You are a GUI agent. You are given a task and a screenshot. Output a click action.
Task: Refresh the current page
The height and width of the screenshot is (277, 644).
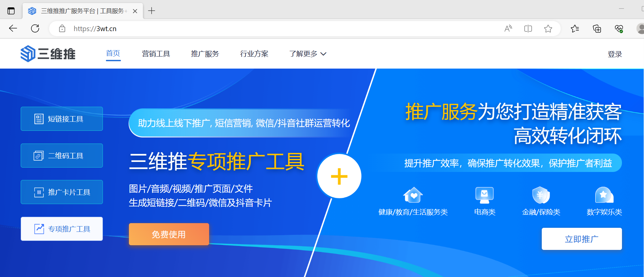[35, 28]
